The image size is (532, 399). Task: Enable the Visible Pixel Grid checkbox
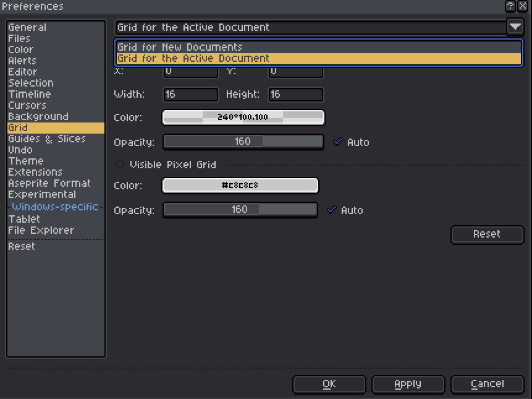[x=119, y=165]
